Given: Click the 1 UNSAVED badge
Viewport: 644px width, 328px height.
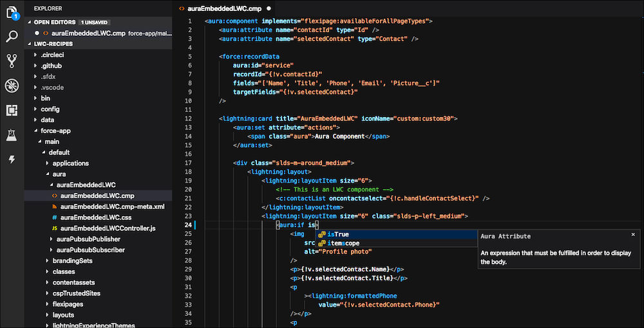Looking at the screenshot, I should (95, 22).
